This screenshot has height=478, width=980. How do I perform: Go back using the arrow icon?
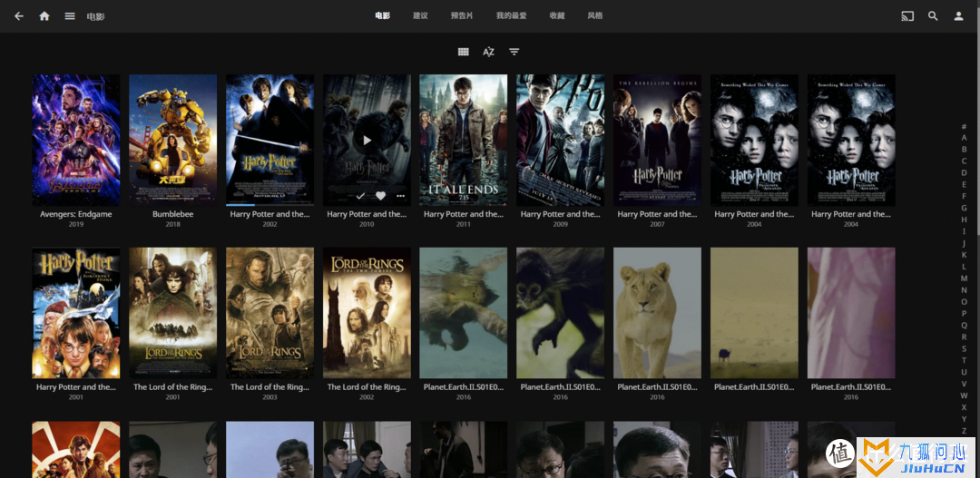[19, 16]
